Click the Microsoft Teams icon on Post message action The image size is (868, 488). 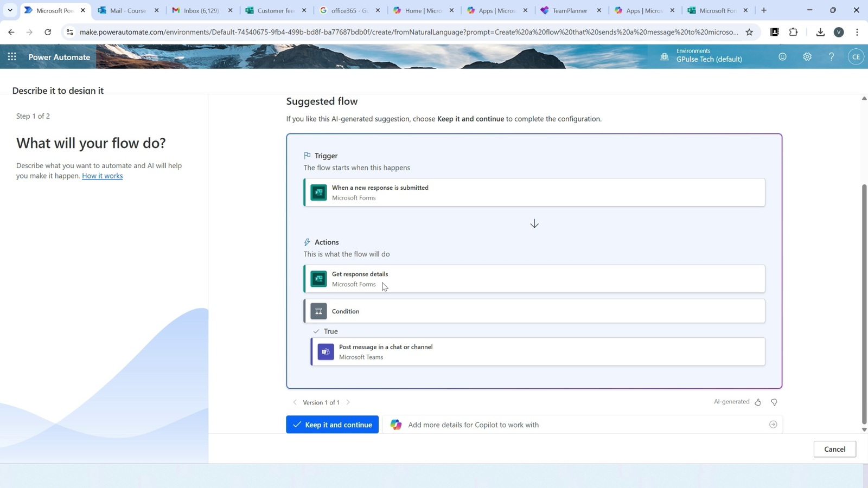tap(325, 351)
